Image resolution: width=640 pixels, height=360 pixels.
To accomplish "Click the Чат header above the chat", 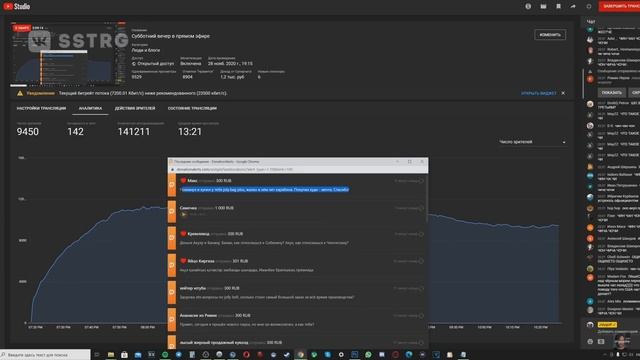I will (x=591, y=22).
